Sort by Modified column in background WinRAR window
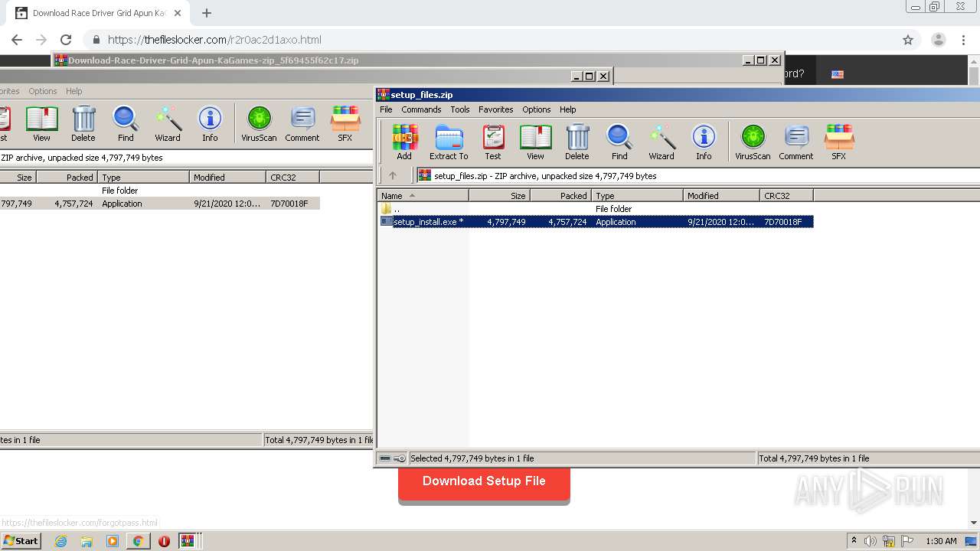Screen dimensions: 980x551 [228, 178]
